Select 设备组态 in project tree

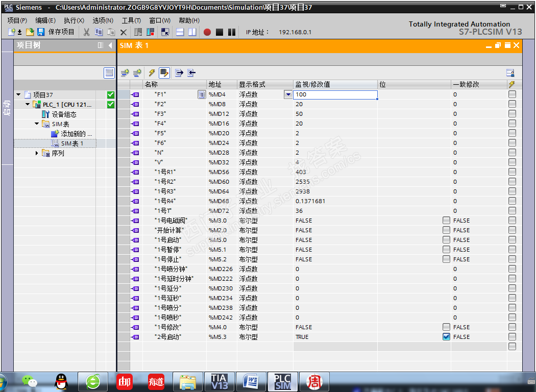point(64,114)
